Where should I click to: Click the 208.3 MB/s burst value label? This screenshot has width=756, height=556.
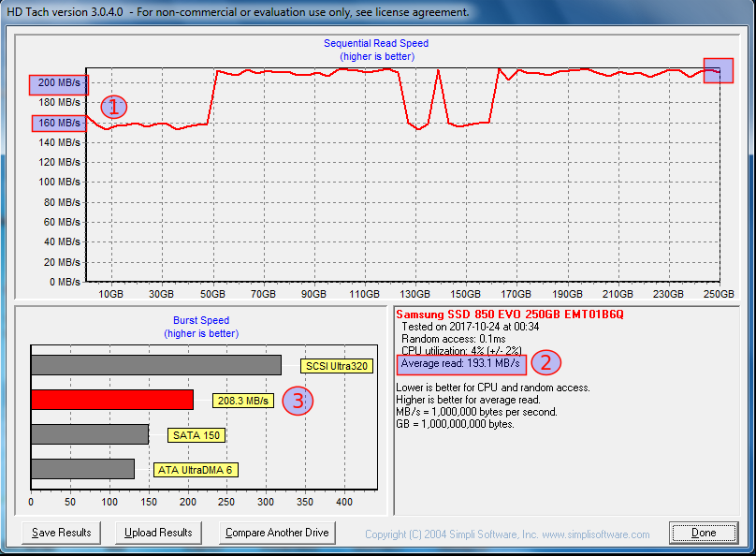tap(243, 401)
